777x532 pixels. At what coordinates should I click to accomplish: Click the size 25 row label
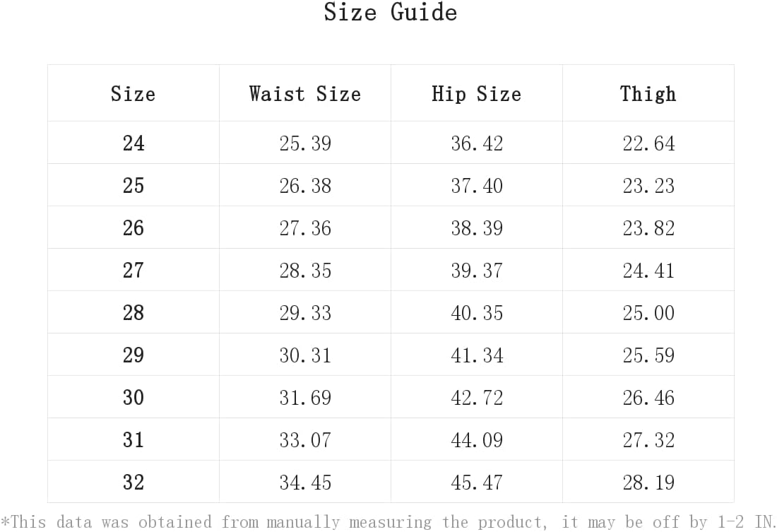tap(134, 185)
